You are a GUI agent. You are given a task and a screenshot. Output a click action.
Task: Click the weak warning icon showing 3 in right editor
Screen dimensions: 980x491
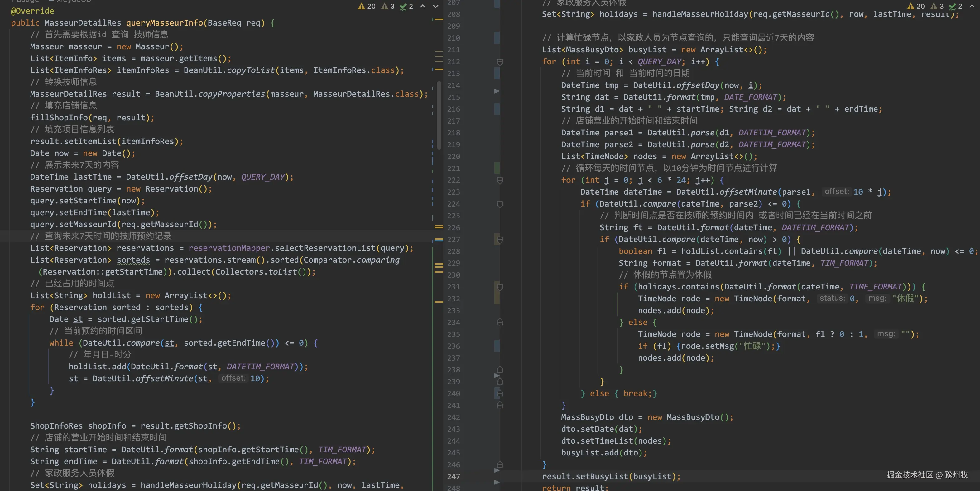934,7
